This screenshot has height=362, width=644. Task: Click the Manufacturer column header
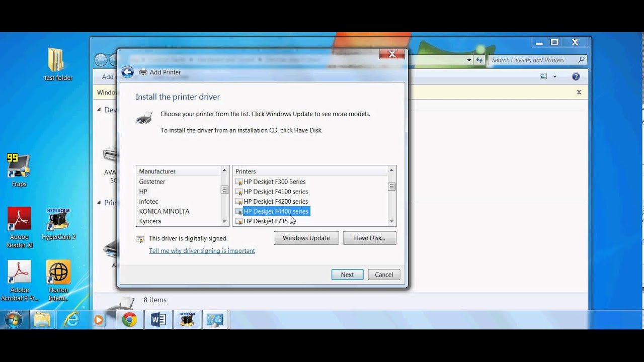tap(178, 171)
